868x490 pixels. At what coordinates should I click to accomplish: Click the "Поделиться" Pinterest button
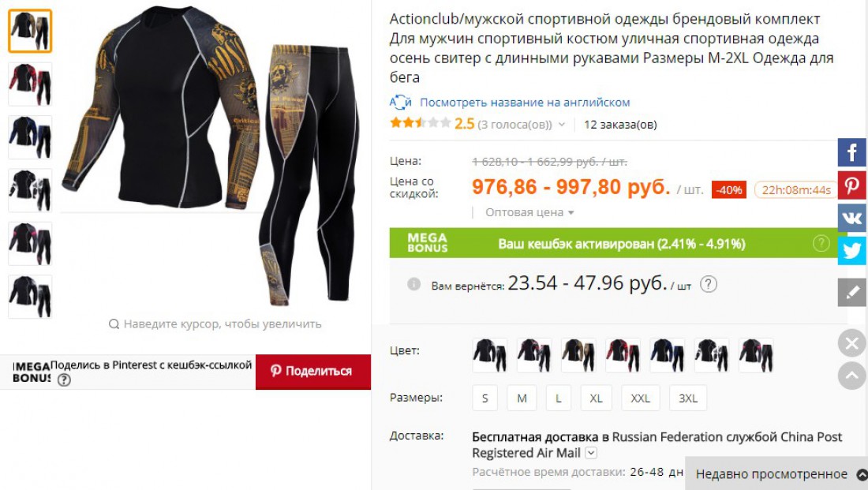click(313, 372)
